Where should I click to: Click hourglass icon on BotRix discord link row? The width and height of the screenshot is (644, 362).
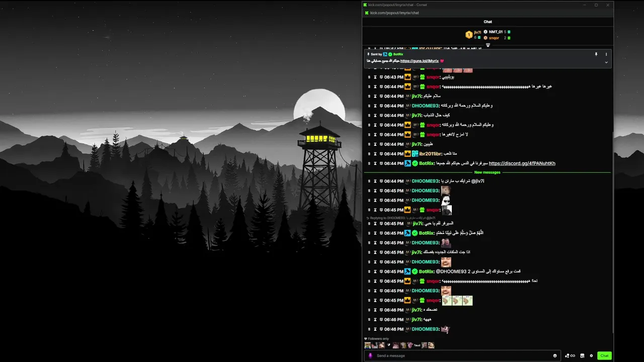pos(375,163)
